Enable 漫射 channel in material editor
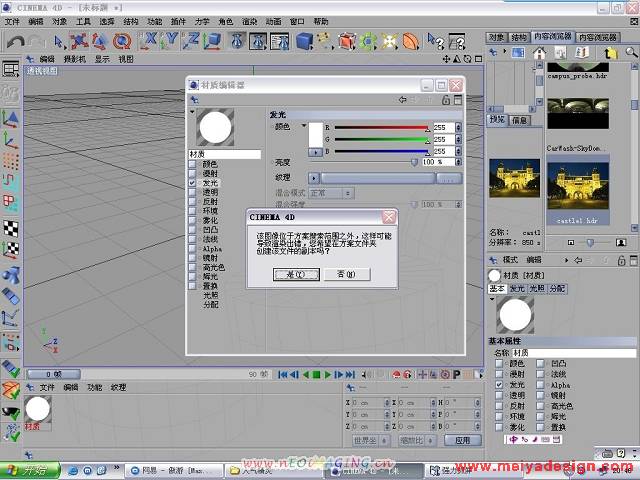The width and height of the screenshot is (640, 480). 192,173
